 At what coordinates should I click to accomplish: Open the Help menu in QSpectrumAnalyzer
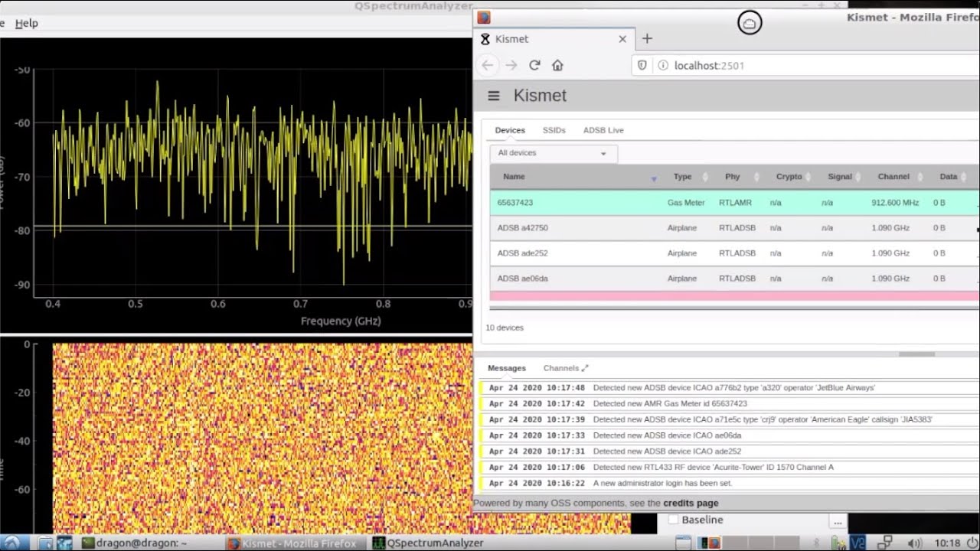pyautogui.click(x=26, y=23)
